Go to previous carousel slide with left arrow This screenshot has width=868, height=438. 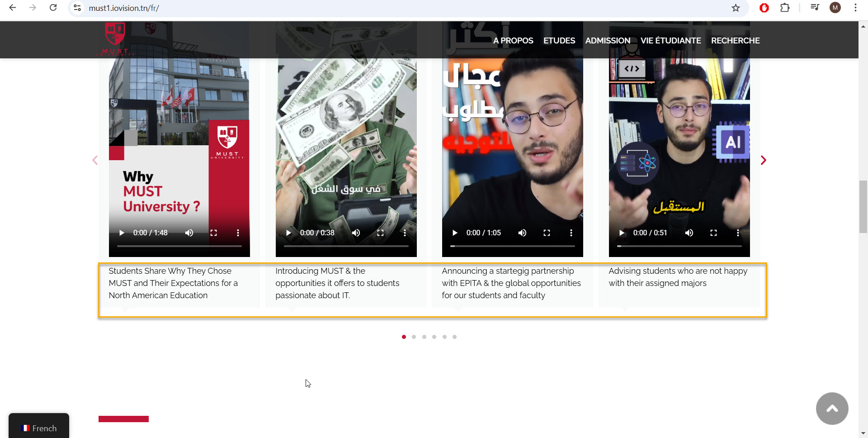tap(95, 160)
